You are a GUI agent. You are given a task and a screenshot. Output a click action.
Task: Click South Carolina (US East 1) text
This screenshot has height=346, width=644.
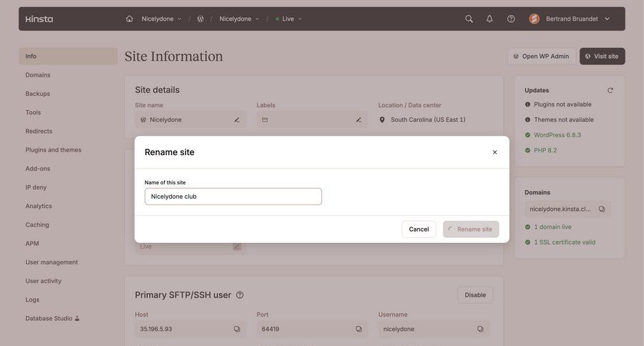coord(428,120)
